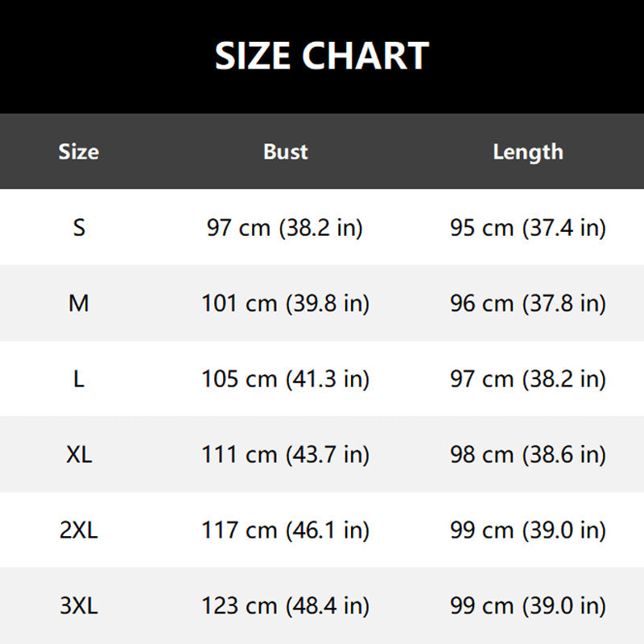
Task: Click bust value 123 cm (48.4 in)
Action: pyautogui.click(x=285, y=606)
